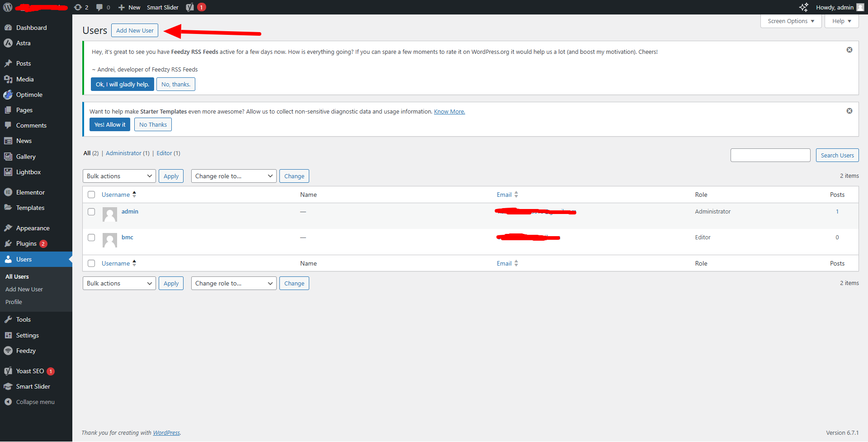Expand the Screen Options panel
This screenshot has width=868, height=442.
(790, 21)
